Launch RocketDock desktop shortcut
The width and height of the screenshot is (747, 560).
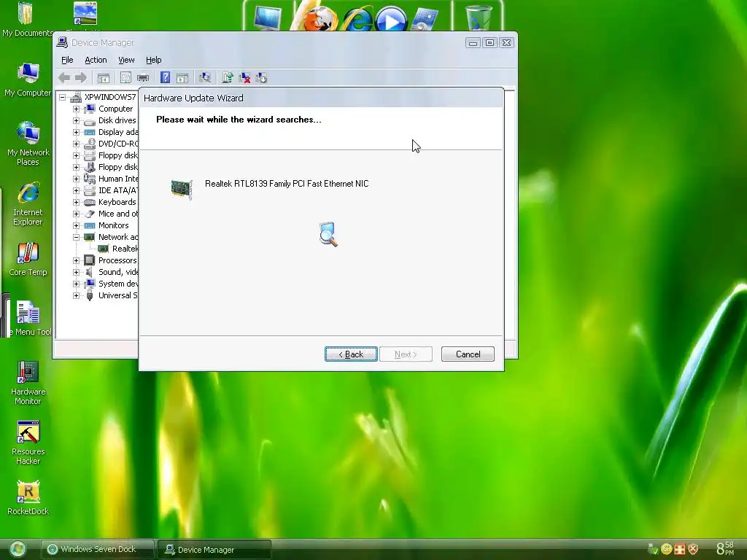pyautogui.click(x=28, y=498)
